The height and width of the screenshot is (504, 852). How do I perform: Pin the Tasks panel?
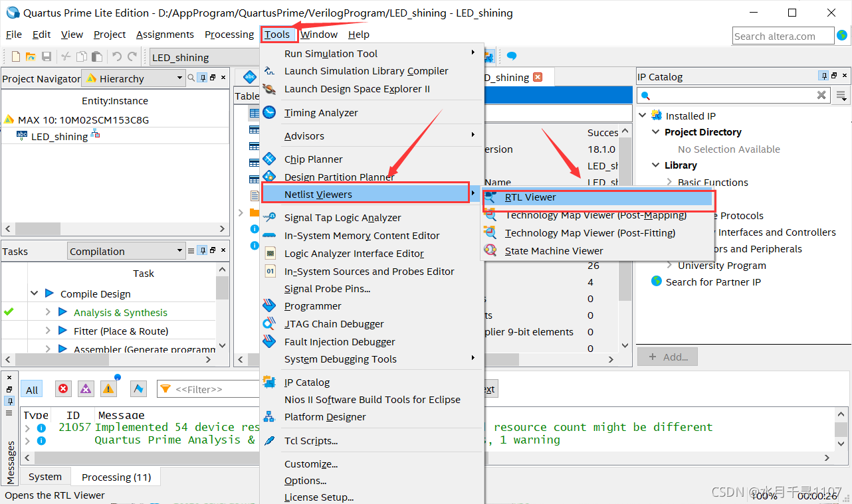203,250
